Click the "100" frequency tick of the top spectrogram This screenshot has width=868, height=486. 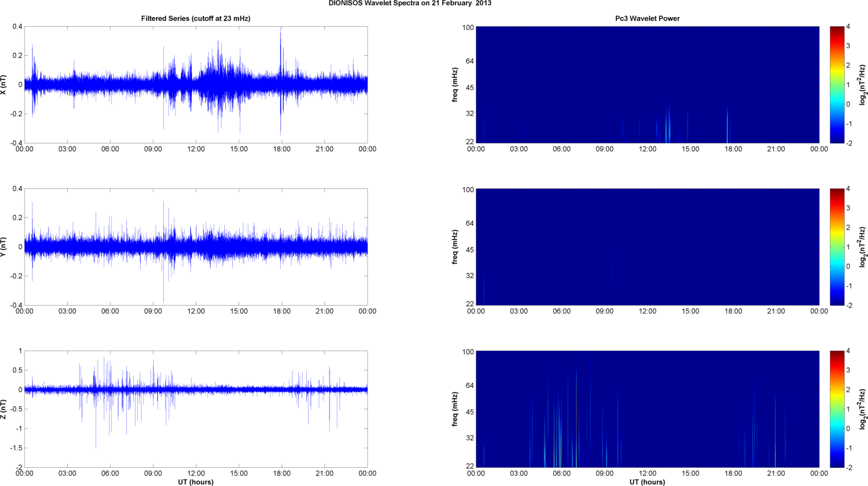point(468,28)
